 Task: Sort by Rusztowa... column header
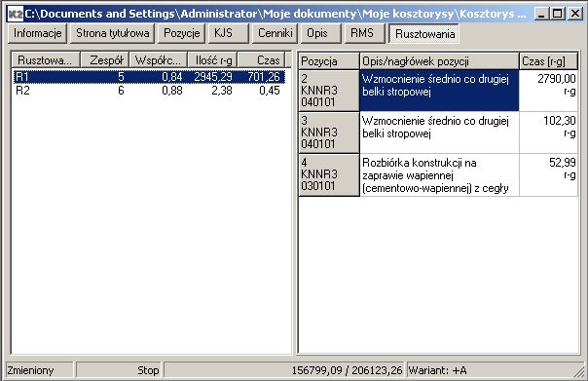point(46,60)
